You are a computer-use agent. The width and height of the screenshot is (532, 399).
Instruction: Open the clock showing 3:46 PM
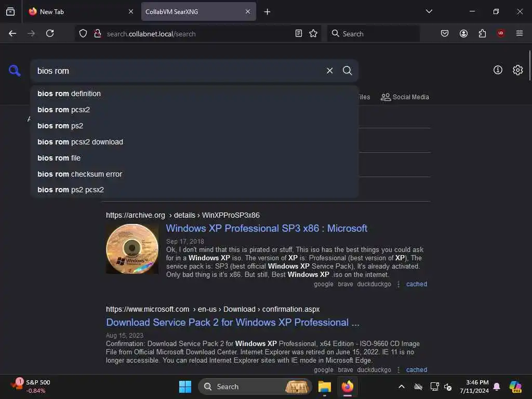click(x=474, y=387)
